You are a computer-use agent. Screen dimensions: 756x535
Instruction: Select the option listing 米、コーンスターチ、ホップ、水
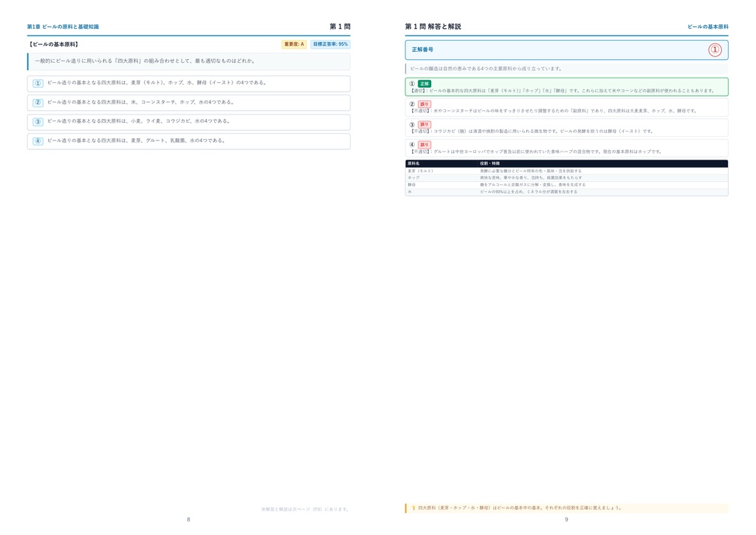[x=188, y=103]
